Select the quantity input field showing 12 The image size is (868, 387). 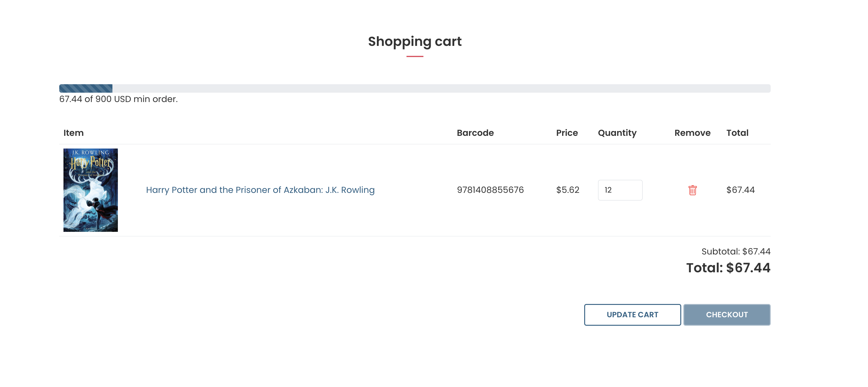[x=620, y=190]
